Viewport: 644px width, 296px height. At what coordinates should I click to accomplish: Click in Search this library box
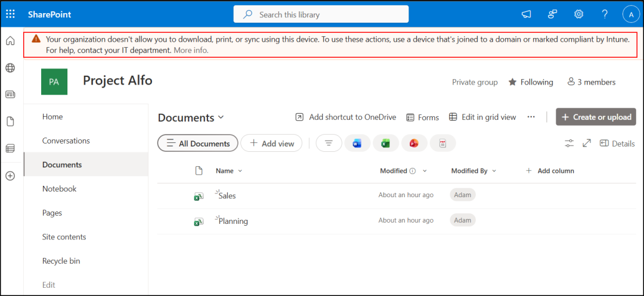[x=321, y=14]
